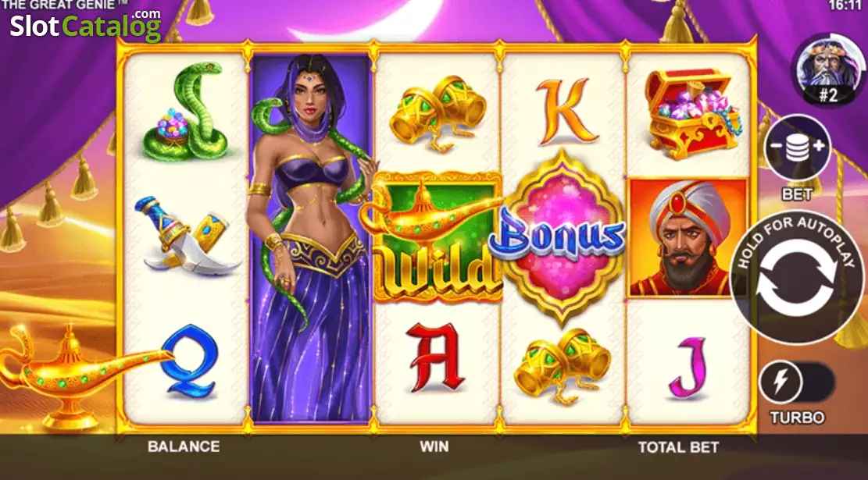The width and height of the screenshot is (868, 480).
Task: Toggle the Turbo mode switch
Action: (797, 382)
